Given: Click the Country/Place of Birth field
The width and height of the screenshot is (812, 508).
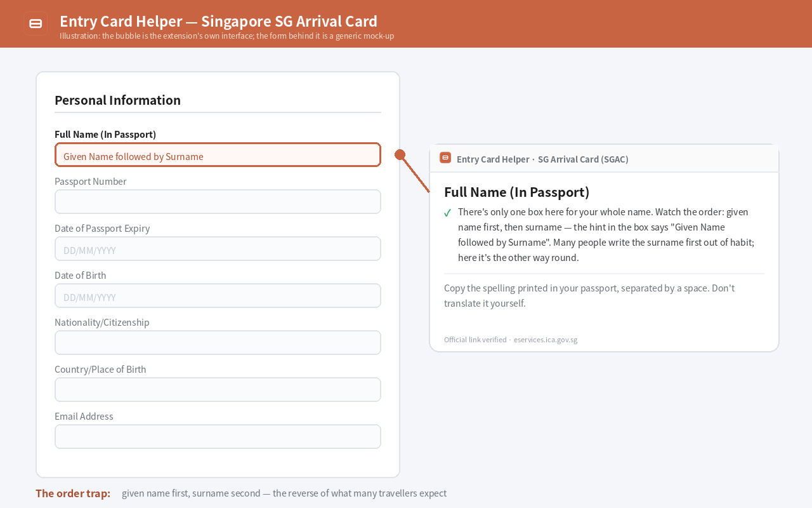Looking at the screenshot, I should [218, 390].
